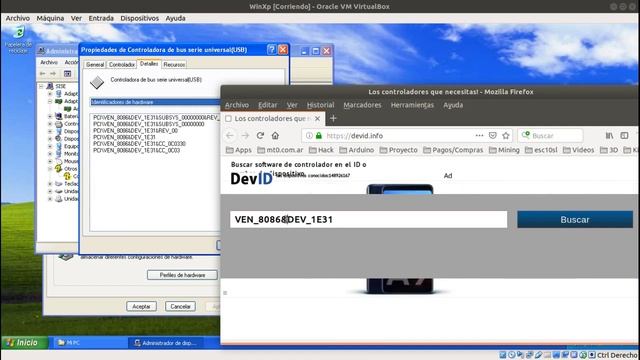Switch to the General tab
The image size is (640, 360).
95,64
